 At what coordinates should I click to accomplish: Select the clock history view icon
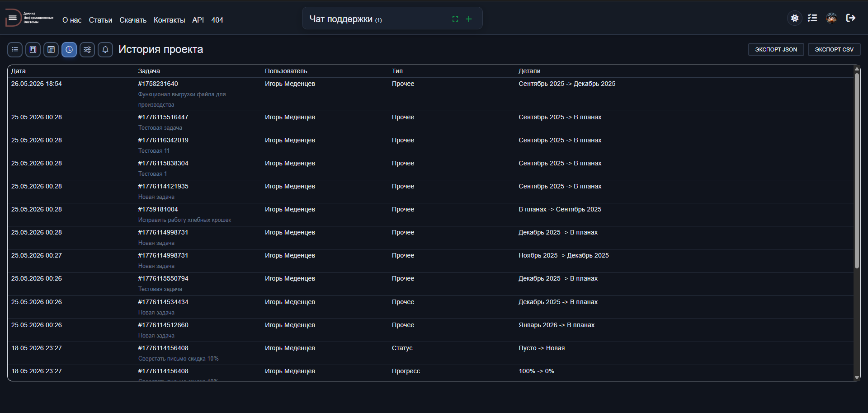coord(69,50)
